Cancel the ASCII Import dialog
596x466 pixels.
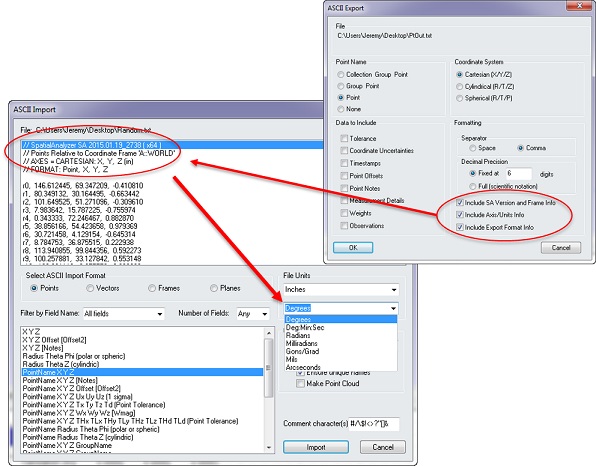click(383, 447)
